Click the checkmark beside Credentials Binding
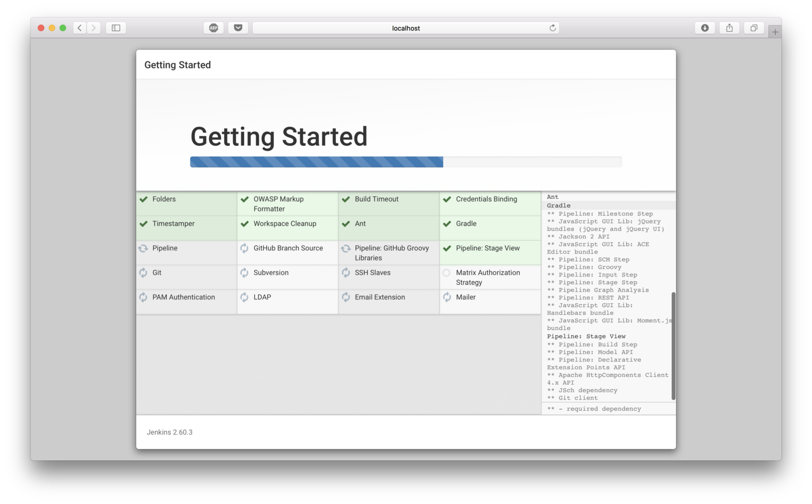This screenshot has width=812, height=504. click(447, 199)
